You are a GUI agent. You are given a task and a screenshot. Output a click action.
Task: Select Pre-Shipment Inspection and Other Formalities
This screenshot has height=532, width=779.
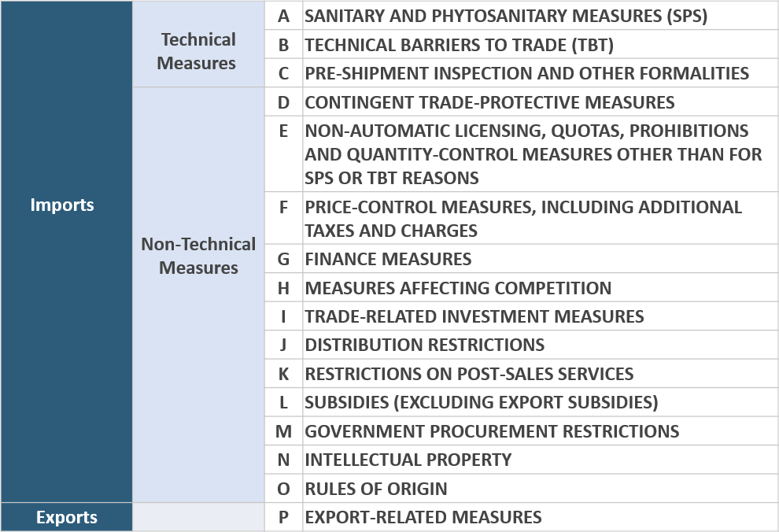526,73
